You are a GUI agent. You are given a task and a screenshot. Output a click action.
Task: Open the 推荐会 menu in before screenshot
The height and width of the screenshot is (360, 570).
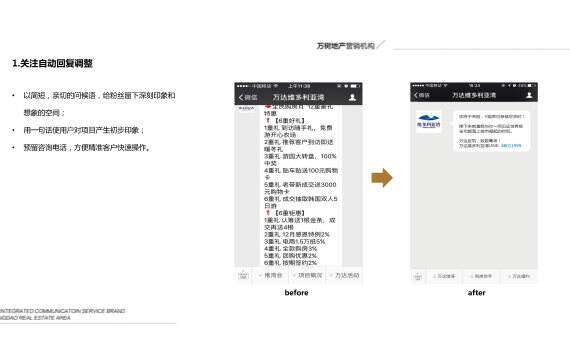pyautogui.click(x=270, y=275)
